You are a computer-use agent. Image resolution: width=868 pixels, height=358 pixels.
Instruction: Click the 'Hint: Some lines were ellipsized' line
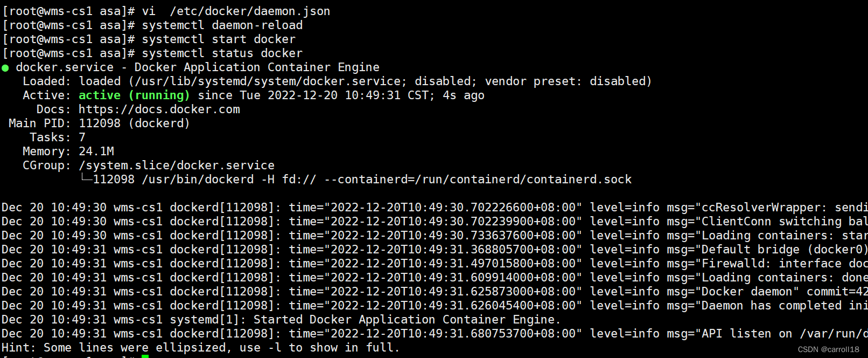point(200,348)
